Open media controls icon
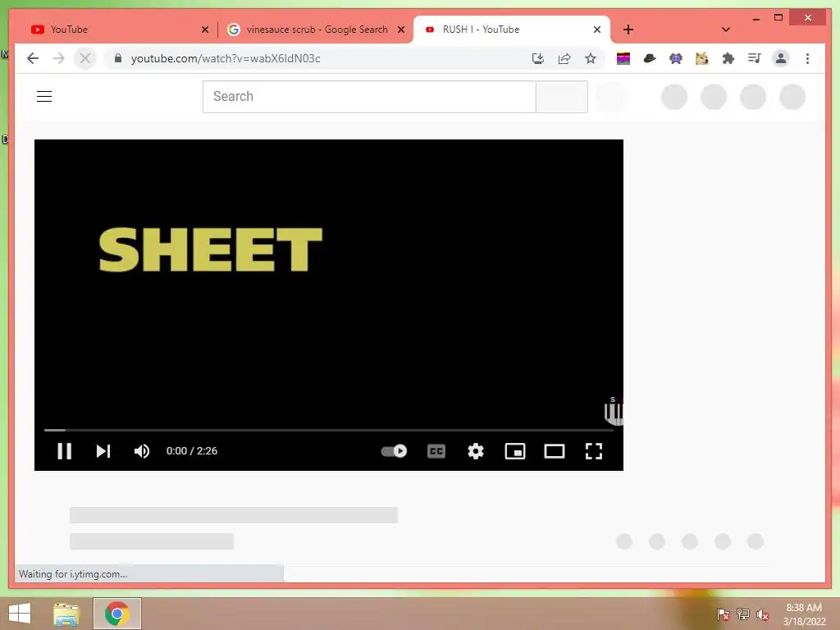Screen dimensions: 840x630 coord(755,58)
